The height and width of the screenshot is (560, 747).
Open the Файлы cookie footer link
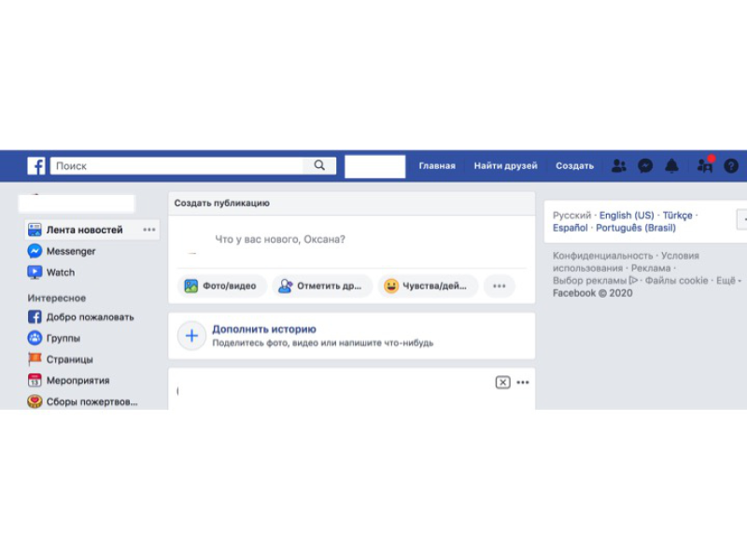[676, 281]
